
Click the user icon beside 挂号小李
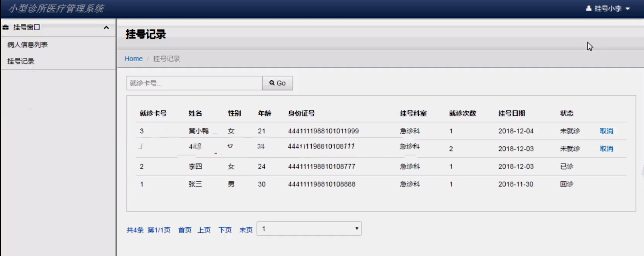click(589, 8)
